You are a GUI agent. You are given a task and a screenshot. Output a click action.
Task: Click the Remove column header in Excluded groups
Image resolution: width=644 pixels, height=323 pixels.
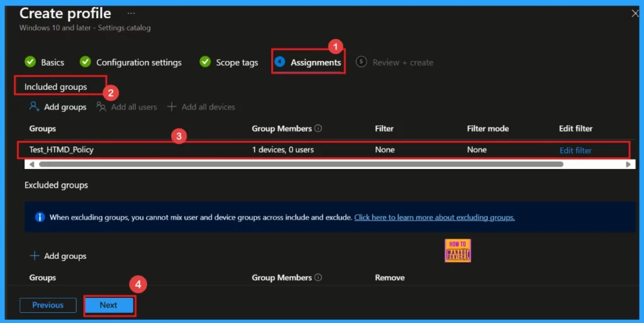390,278
